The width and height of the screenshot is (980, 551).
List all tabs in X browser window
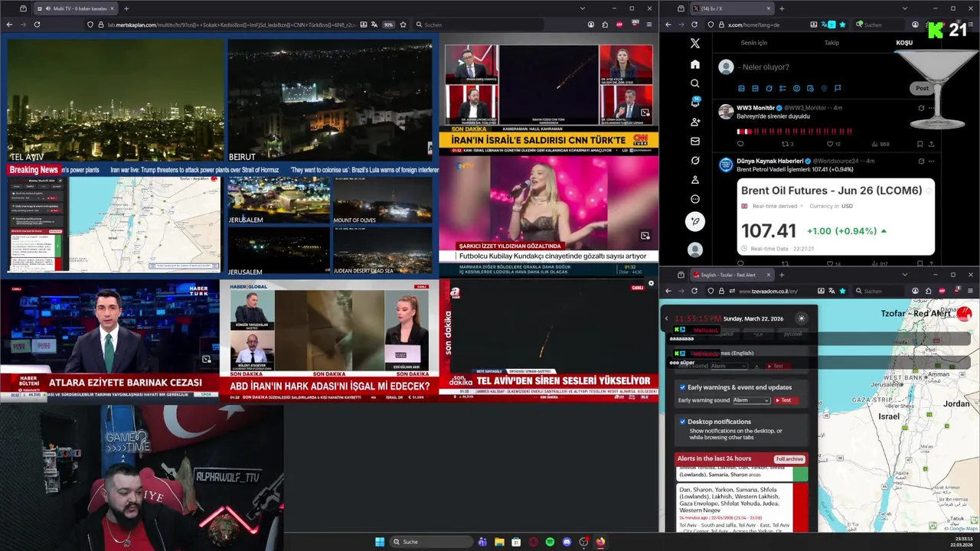[904, 8]
